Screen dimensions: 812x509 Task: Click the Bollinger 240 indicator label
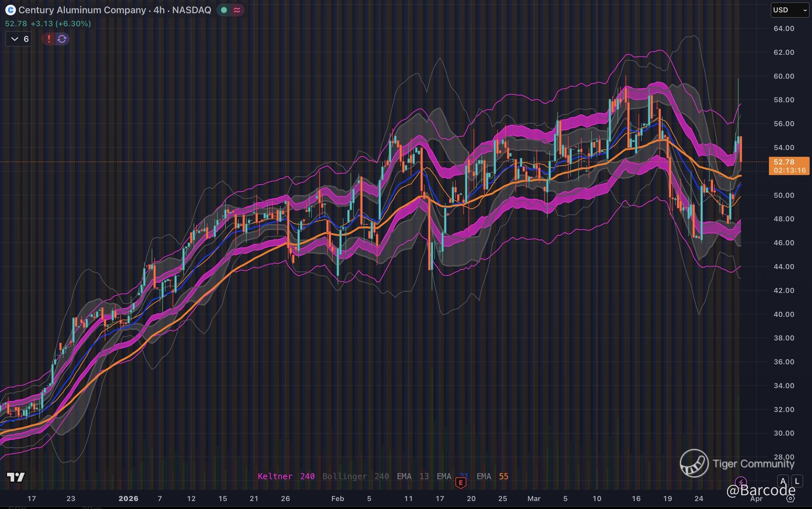pos(356,476)
